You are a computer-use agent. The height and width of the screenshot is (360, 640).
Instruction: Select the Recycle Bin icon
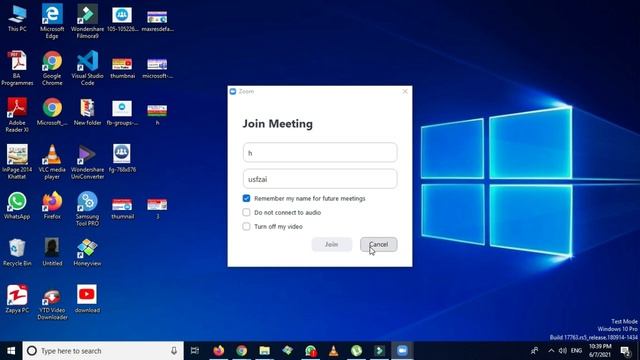point(17,252)
